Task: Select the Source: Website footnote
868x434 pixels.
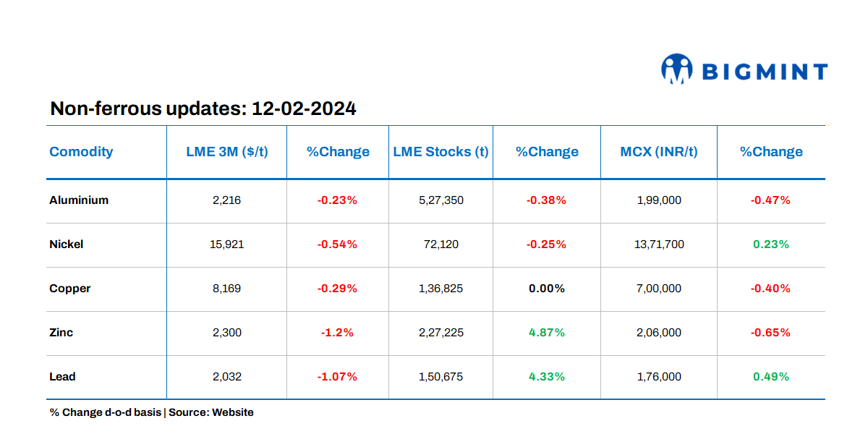Action: click(211, 412)
